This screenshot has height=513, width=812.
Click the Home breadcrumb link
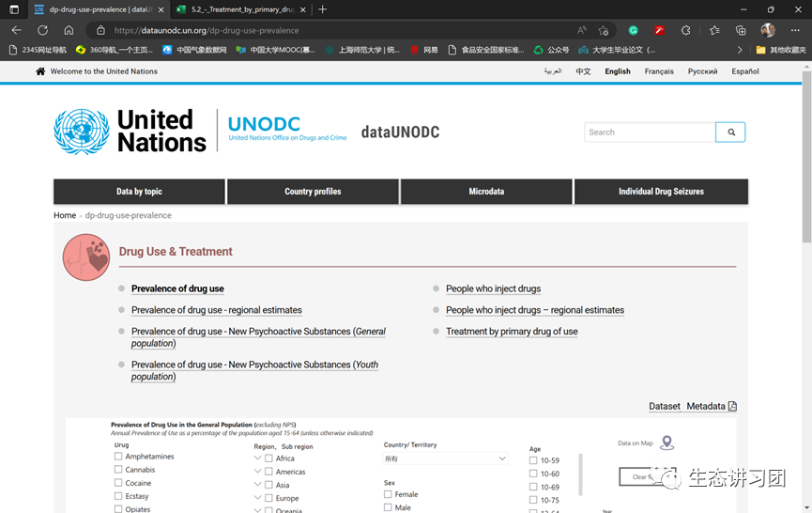pos(65,215)
